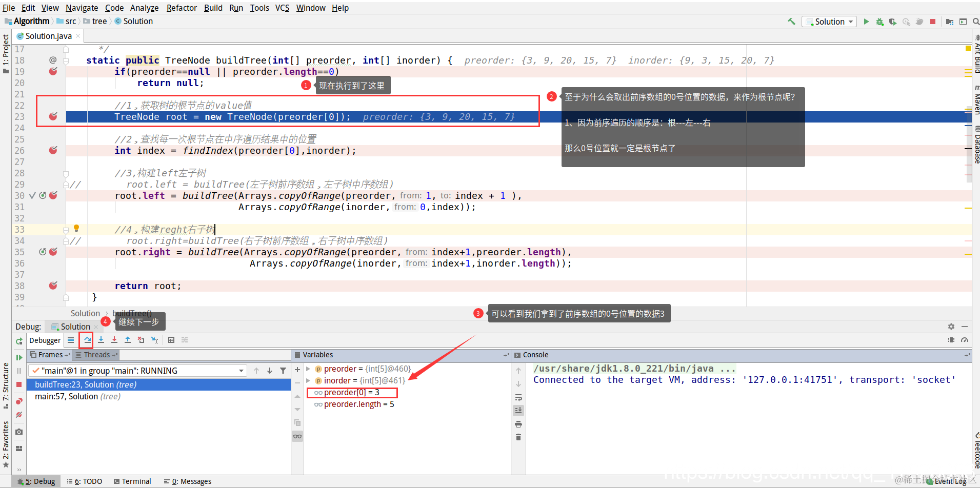Toggle Mute Breakpoints in debug sidebar
The width and height of the screenshot is (980, 488).
tap(19, 415)
